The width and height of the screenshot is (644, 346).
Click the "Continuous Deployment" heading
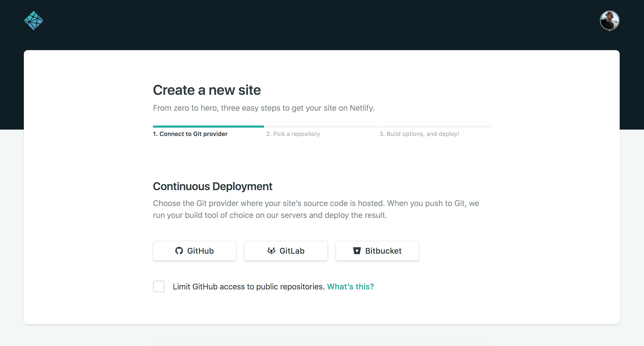tap(213, 186)
